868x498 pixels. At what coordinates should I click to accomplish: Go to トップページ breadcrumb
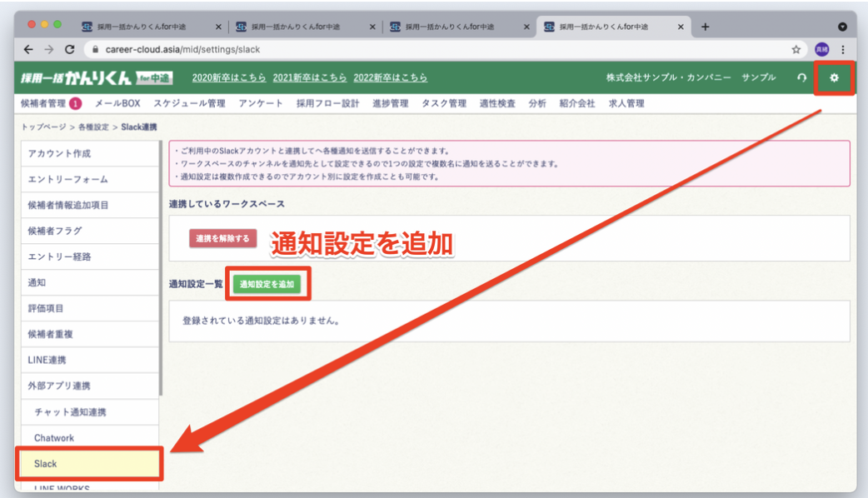(43, 127)
